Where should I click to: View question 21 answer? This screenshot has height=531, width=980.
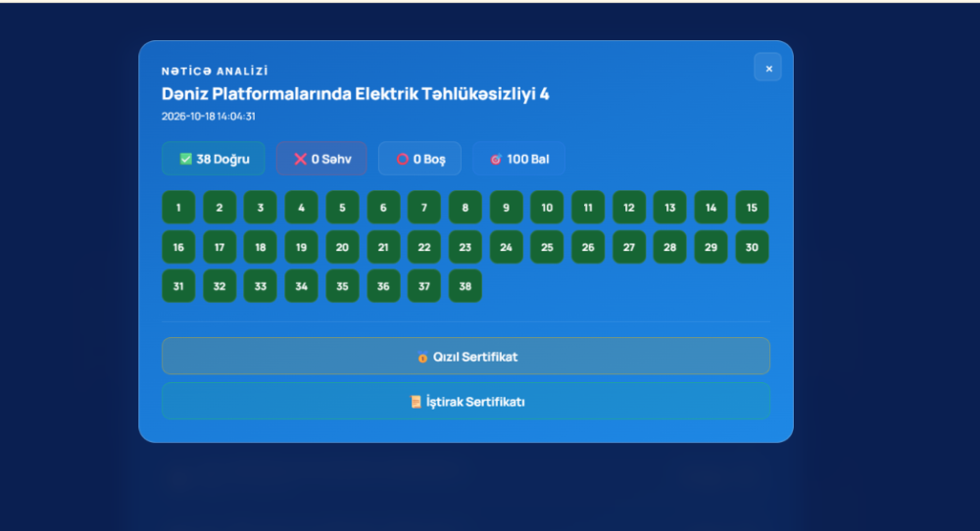[383, 248]
